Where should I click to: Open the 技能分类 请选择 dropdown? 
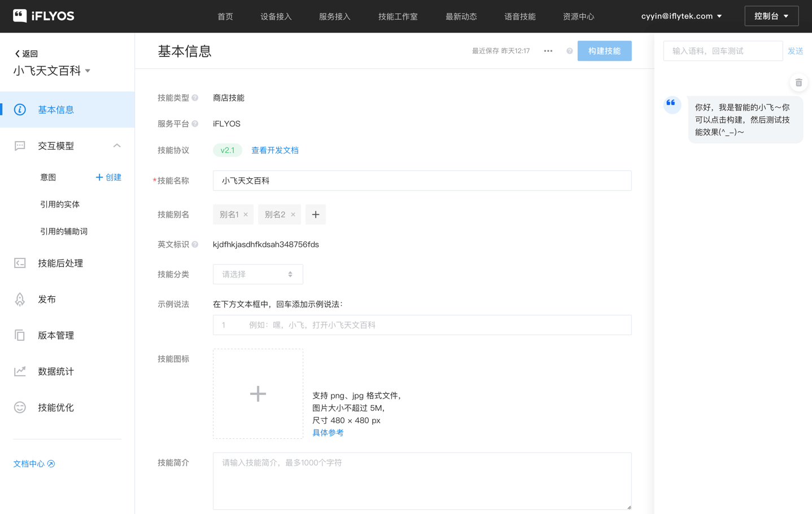tap(258, 274)
